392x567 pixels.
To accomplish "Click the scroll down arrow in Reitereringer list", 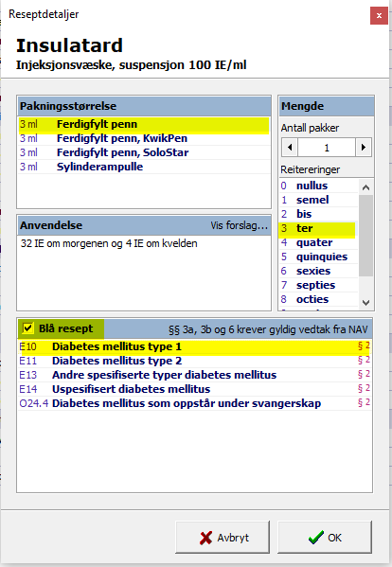I will [x=365, y=303].
